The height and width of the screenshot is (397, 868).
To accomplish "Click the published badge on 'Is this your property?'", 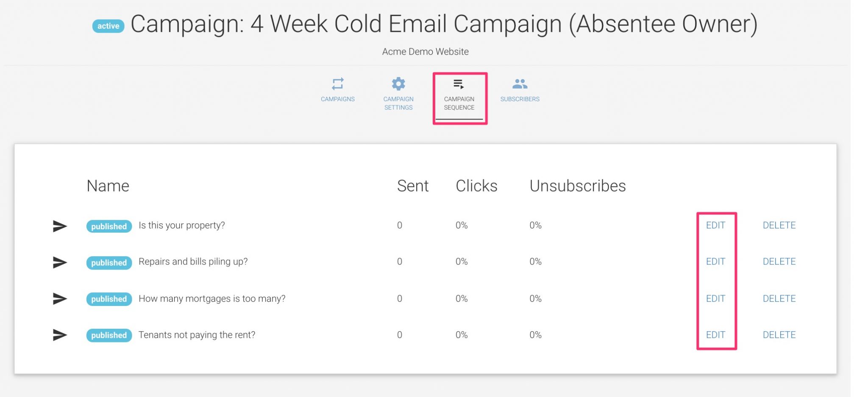I will (x=109, y=226).
